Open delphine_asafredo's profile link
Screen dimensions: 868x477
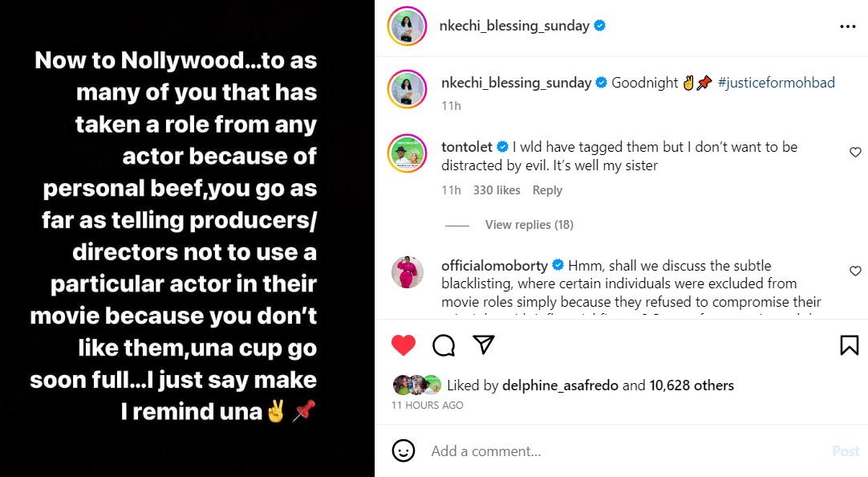pyautogui.click(x=560, y=385)
